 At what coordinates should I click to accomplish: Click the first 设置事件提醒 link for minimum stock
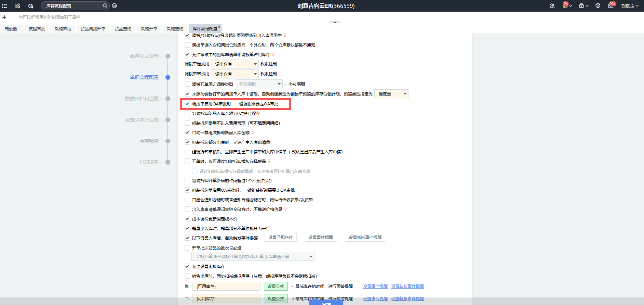[375, 287]
